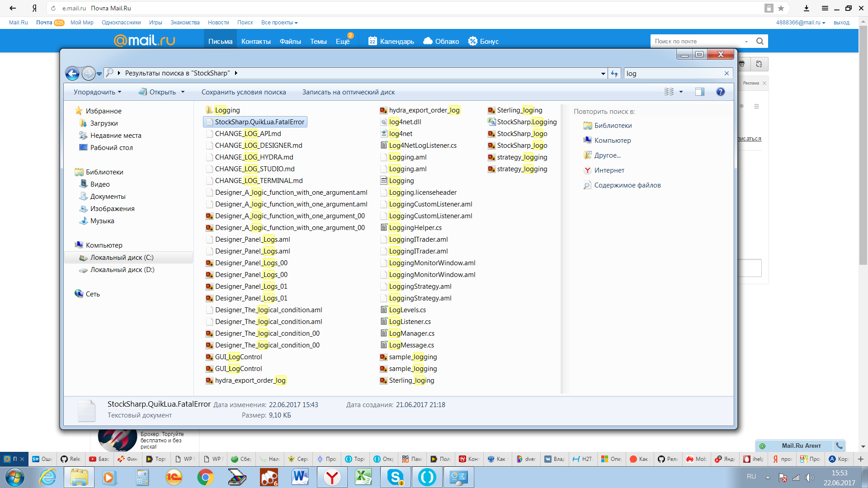Open the Видео library
The image size is (868, 488).
click(x=100, y=184)
